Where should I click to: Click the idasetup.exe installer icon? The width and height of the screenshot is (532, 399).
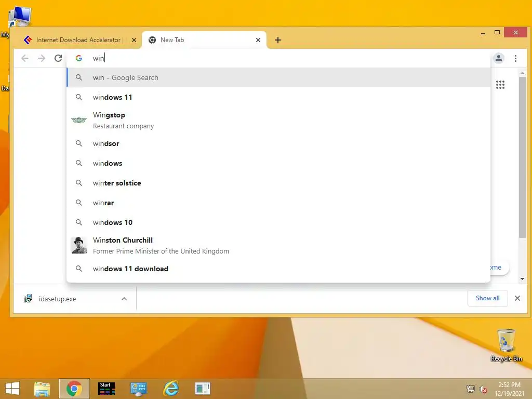(x=28, y=299)
